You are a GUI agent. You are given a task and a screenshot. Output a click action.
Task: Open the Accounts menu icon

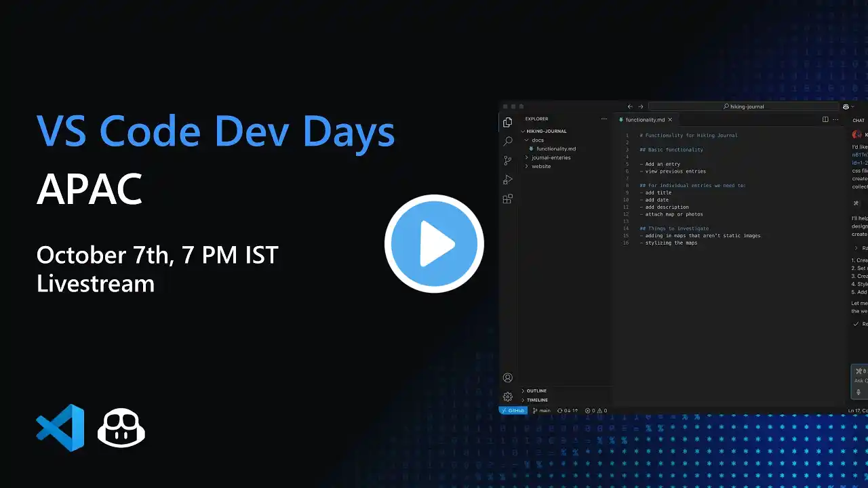(507, 378)
